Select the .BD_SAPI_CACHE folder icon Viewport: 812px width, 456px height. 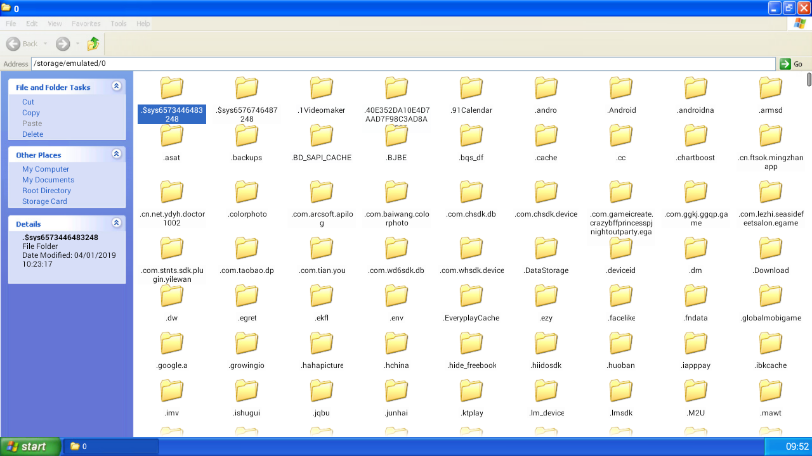click(322, 136)
